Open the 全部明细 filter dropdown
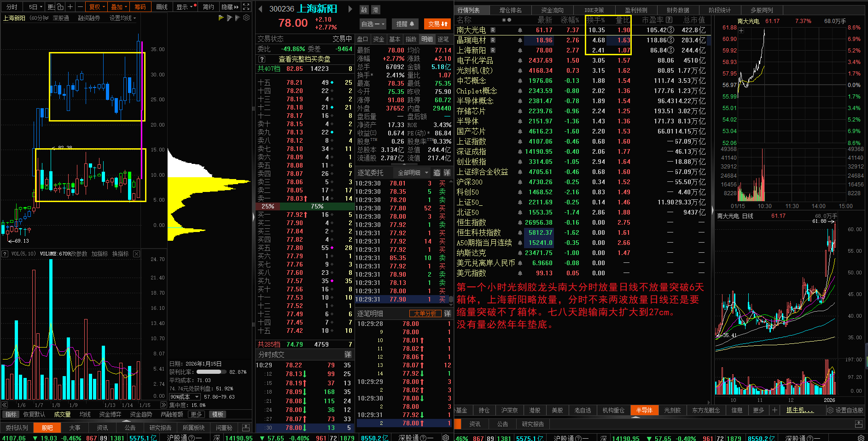Viewport: 868px width, 441px height. point(413,173)
